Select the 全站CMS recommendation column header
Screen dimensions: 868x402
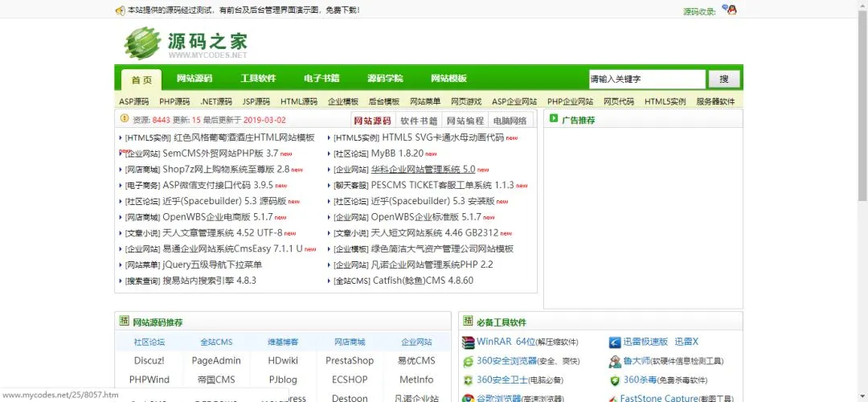click(216, 343)
